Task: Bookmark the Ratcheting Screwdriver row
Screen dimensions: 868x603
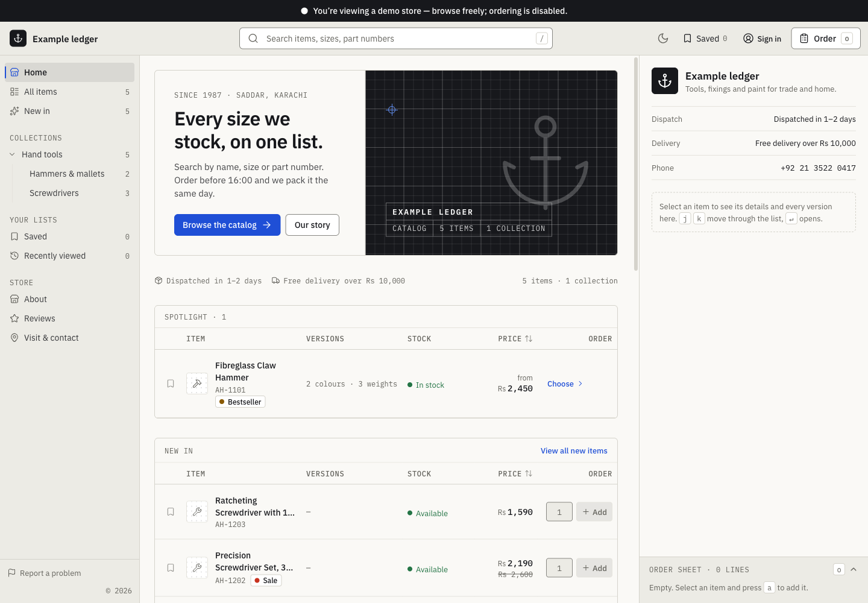Action: (171, 512)
